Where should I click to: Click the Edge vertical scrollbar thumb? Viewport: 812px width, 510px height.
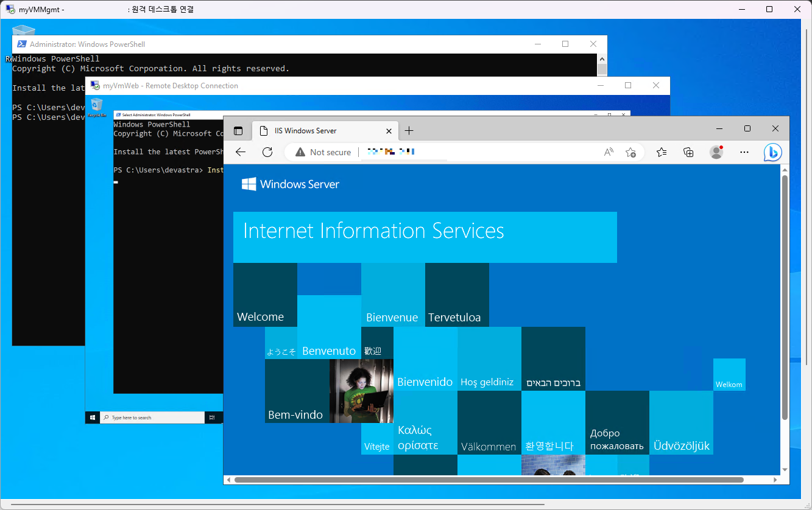coord(785,297)
